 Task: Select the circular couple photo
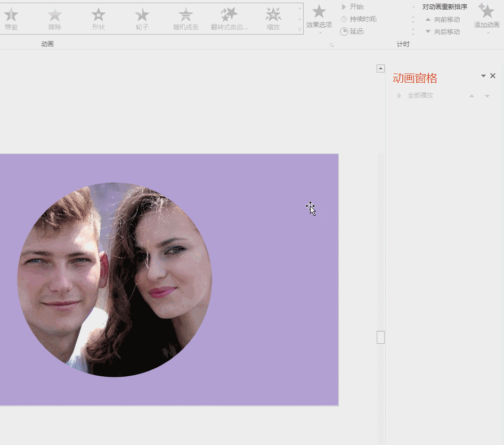click(115, 280)
